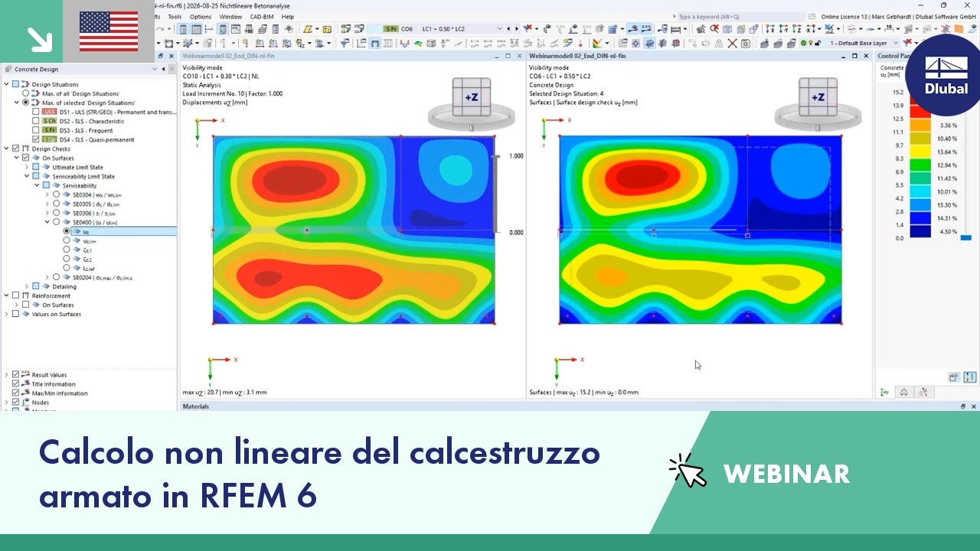Expand the Ultimate Limit State node

27,167
